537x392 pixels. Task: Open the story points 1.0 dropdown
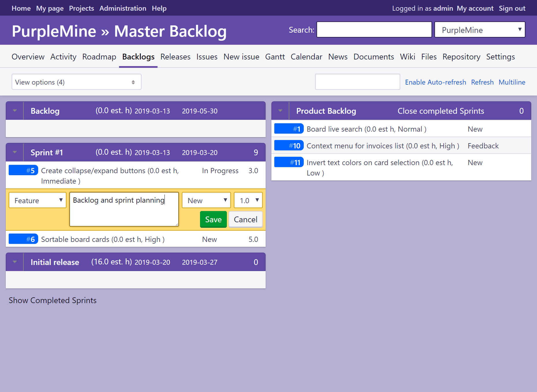tap(248, 200)
